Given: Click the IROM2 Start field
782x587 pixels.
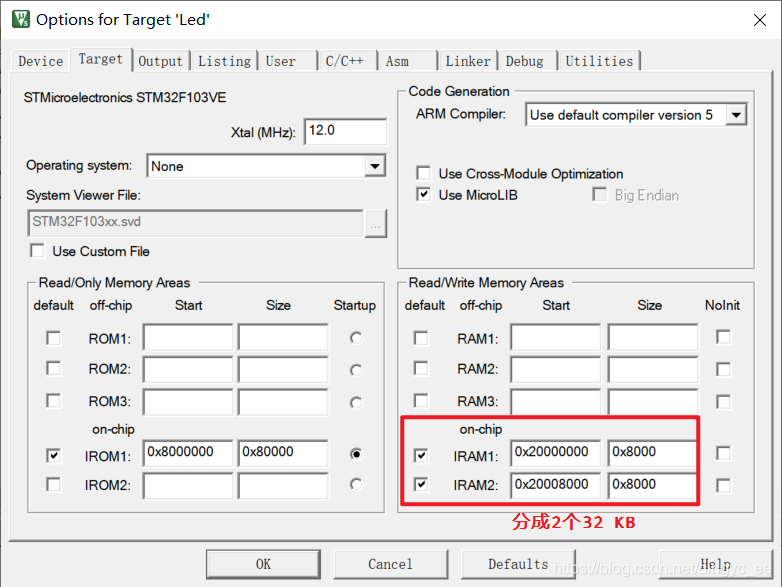Looking at the screenshot, I should [188, 486].
